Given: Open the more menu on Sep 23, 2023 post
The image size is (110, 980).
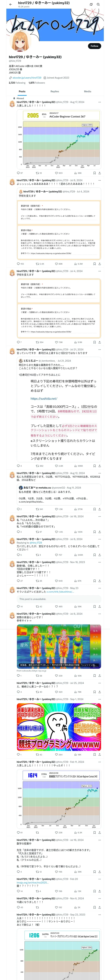Looking at the screenshot, I should coord(99,915).
